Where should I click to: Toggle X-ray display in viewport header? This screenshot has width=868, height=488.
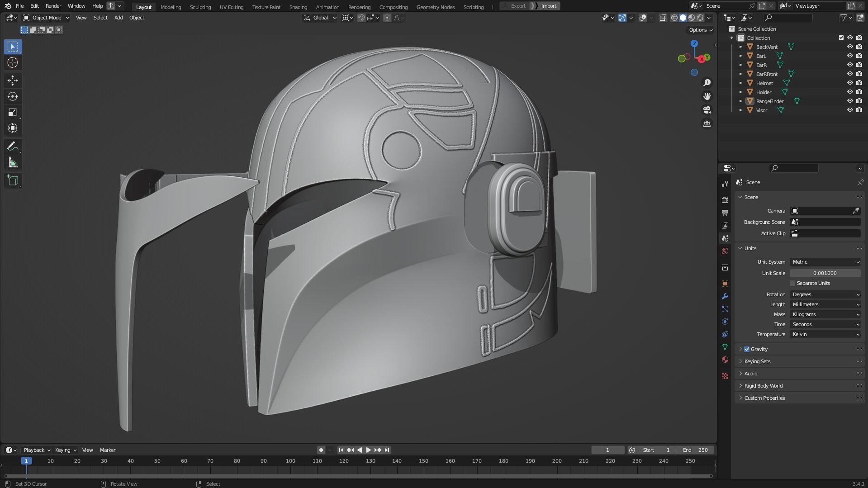tap(663, 18)
